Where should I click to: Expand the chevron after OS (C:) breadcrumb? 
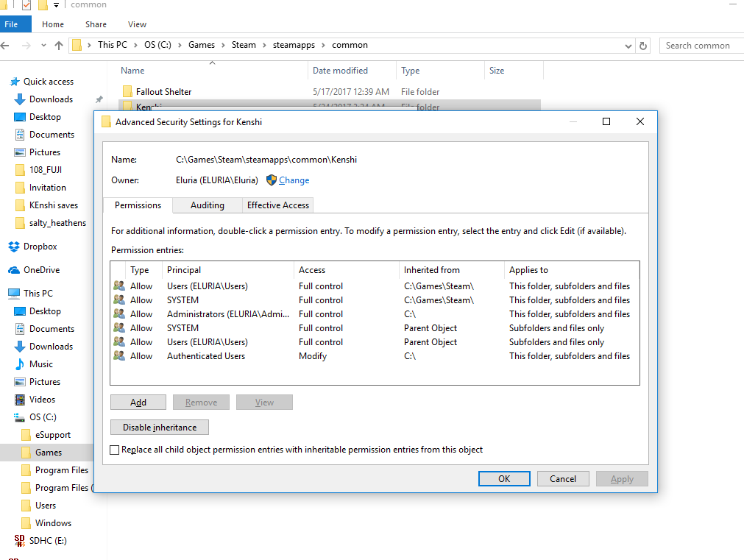(x=180, y=45)
